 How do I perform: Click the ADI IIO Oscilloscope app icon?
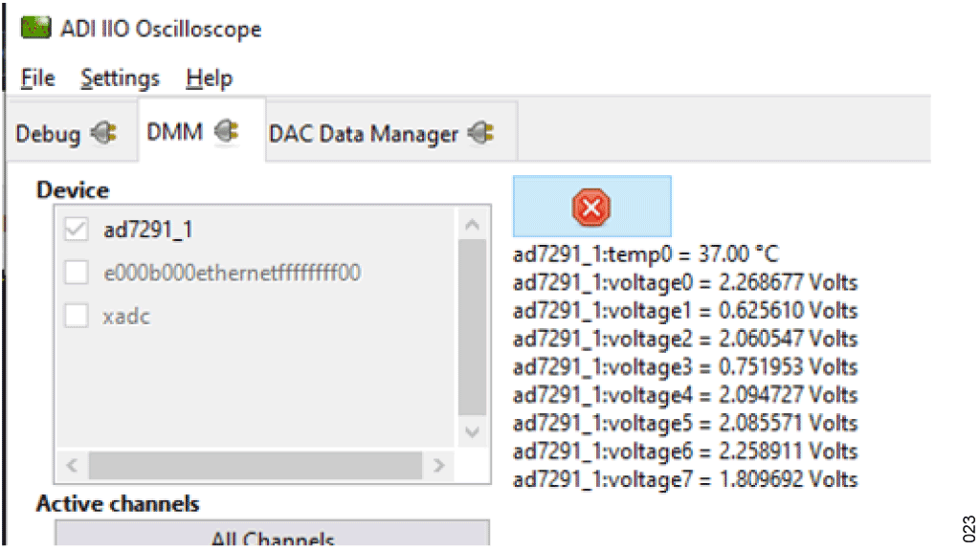click(x=35, y=28)
